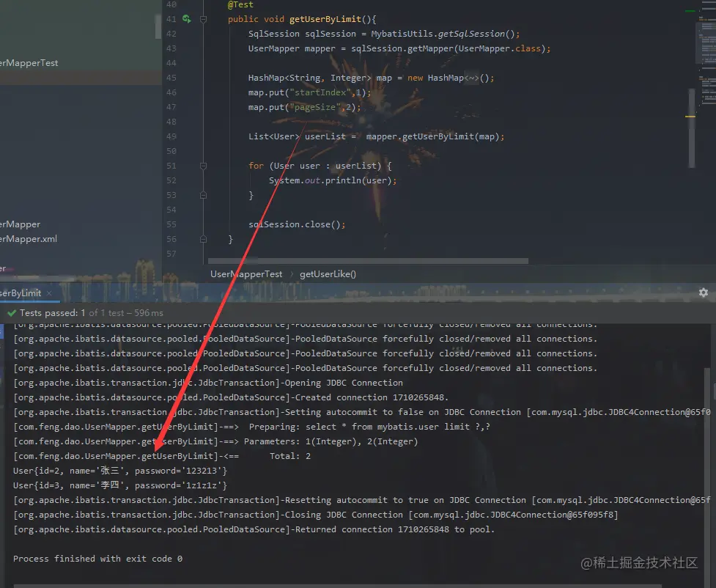
Task: Select UserMapperTest in project tree
Action: (x=29, y=63)
